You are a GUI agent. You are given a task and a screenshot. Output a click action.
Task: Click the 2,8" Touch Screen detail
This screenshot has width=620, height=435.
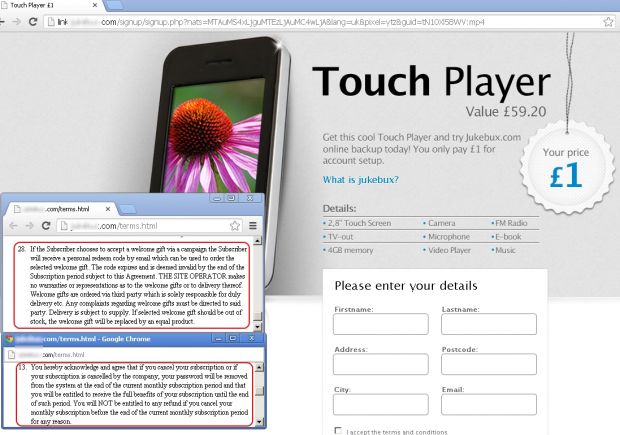[357, 223]
